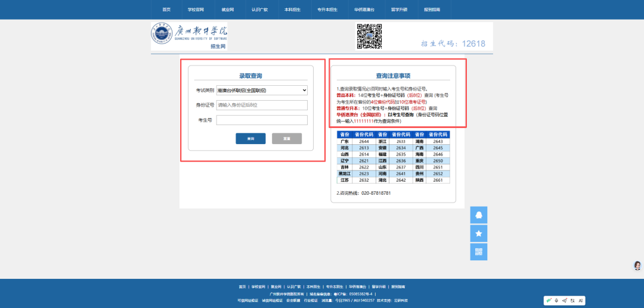
Task: Click the 江苏 province cell in table
Action: pyautogui.click(x=345, y=180)
